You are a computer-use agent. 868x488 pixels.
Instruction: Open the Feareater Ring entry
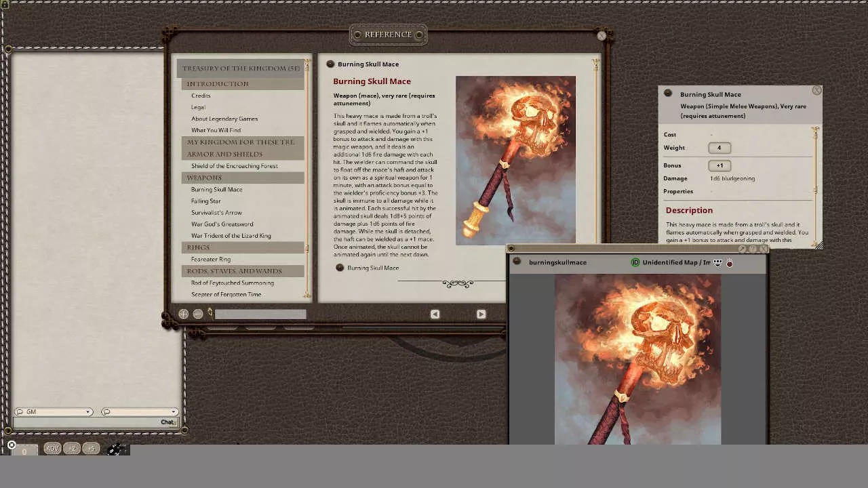coord(211,259)
